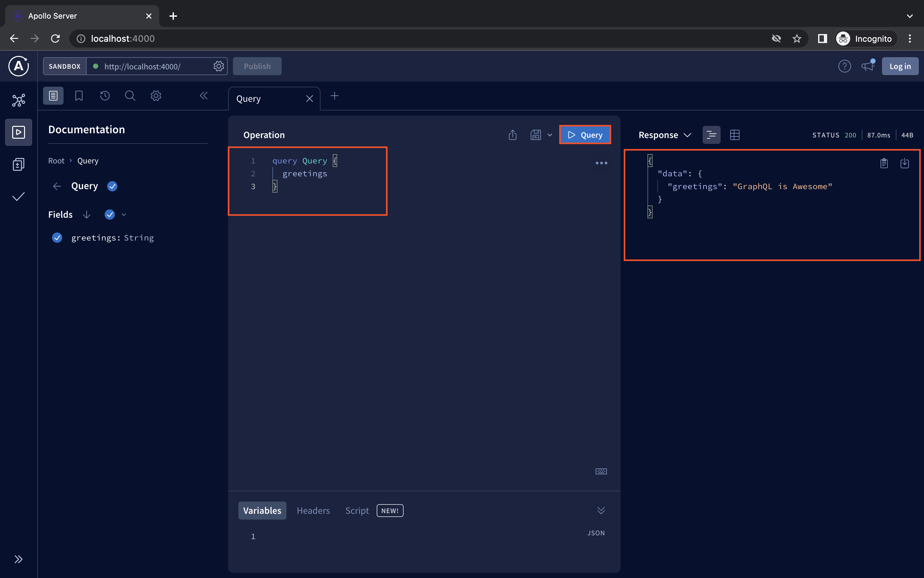Add a new operation tab
The width and height of the screenshot is (924, 578).
[335, 96]
